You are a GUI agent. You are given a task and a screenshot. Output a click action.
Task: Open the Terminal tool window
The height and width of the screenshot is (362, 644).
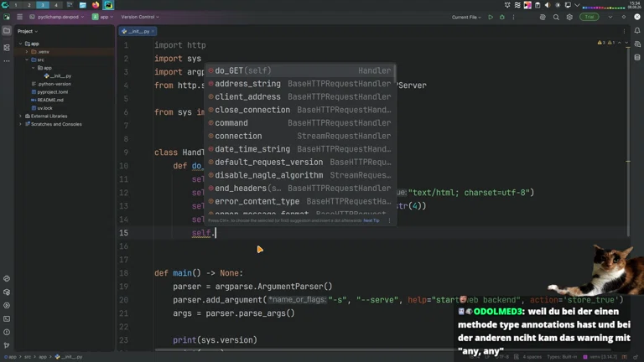7,319
